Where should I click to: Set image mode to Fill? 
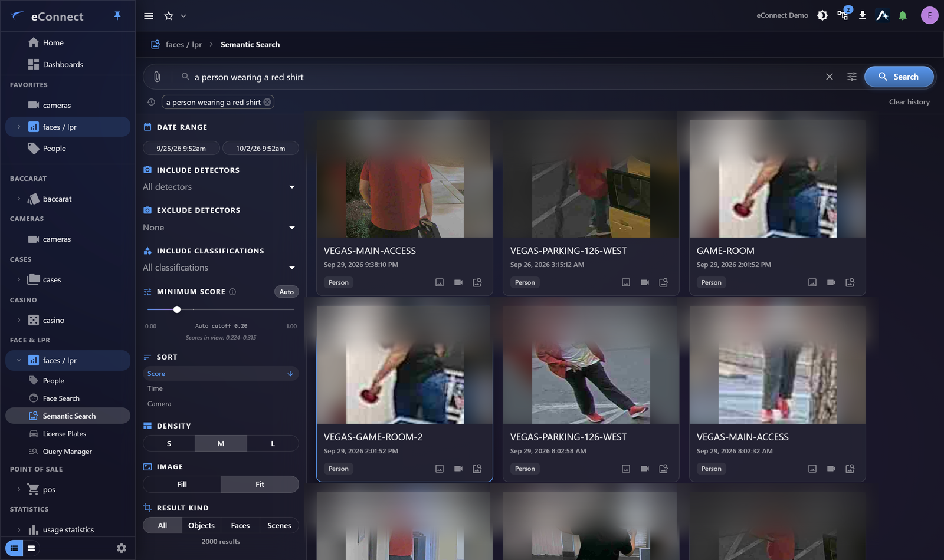click(182, 484)
